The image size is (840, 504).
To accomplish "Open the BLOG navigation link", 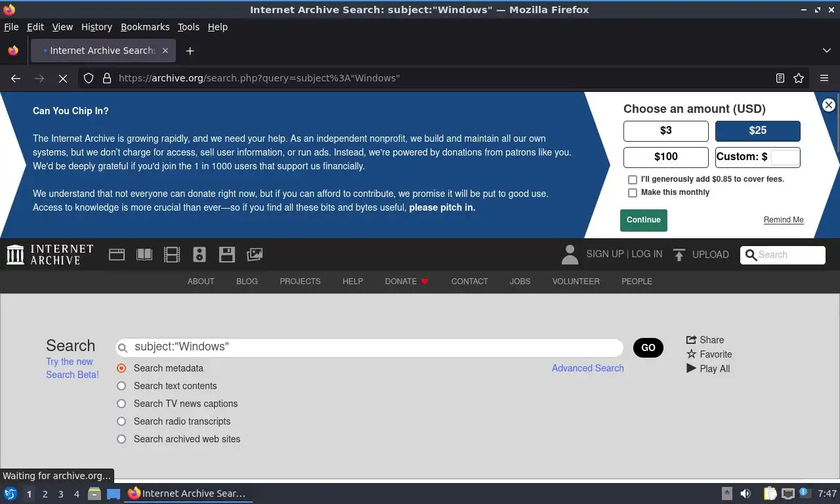I will tap(247, 282).
